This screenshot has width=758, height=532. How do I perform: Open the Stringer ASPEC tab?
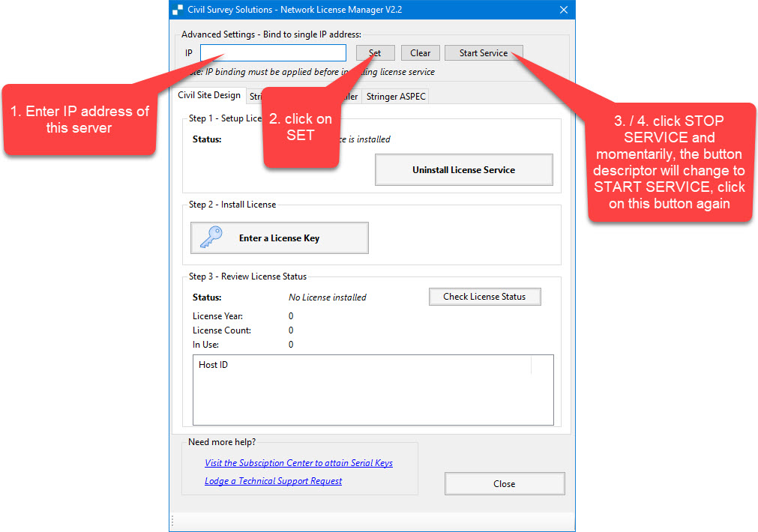point(396,96)
